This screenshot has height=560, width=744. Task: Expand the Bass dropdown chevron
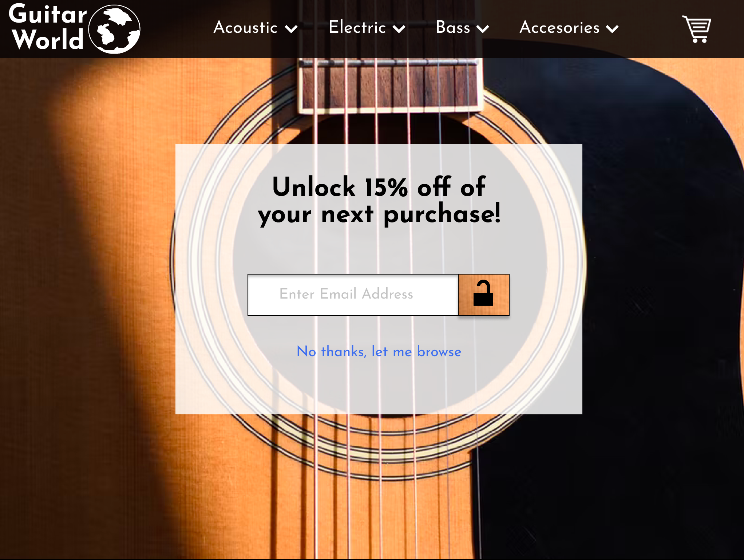coord(483,29)
